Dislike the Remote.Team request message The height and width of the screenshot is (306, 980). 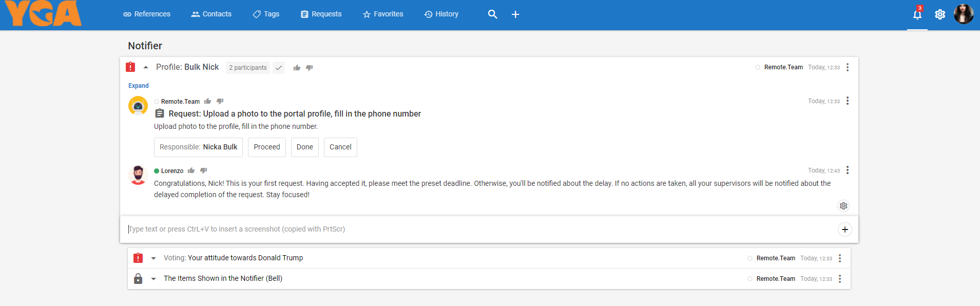pyautogui.click(x=220, y=101)
